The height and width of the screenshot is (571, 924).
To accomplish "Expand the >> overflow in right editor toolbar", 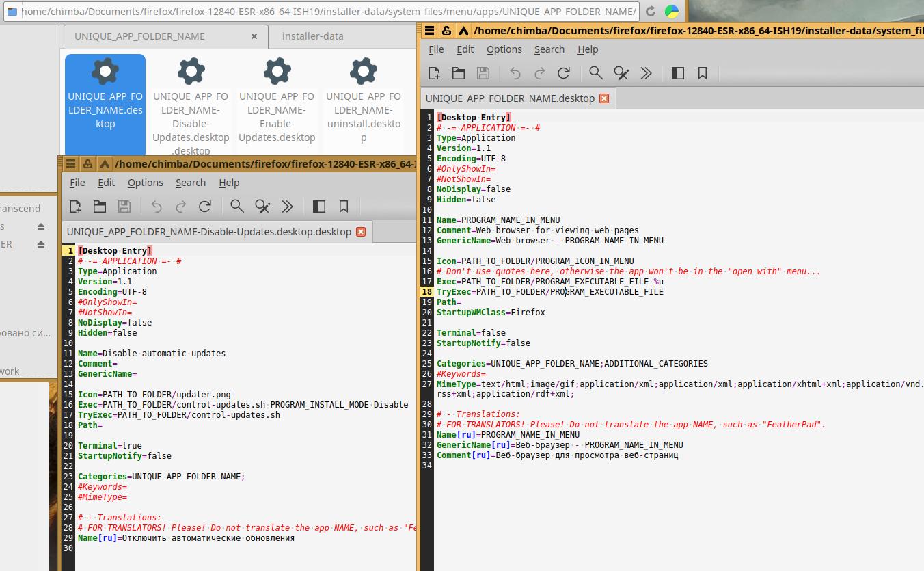I will coord(646,73).
